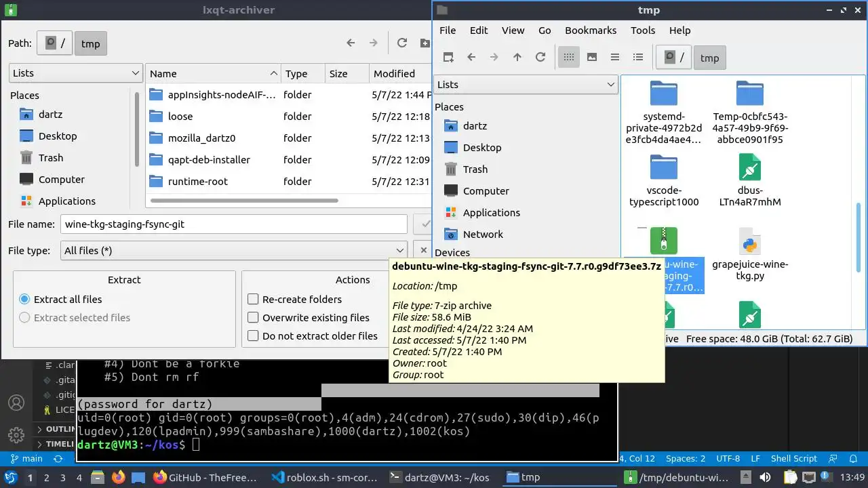868x488 pixels.
Task: Open VS Code manage gear icon
Action: pyautogui.click(x=16, y=435)
